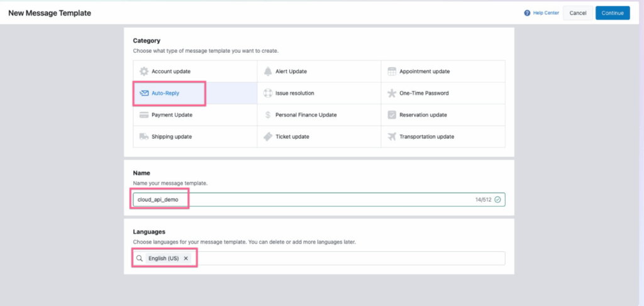Click the airplane icon for Transportation update

[392, 136]
